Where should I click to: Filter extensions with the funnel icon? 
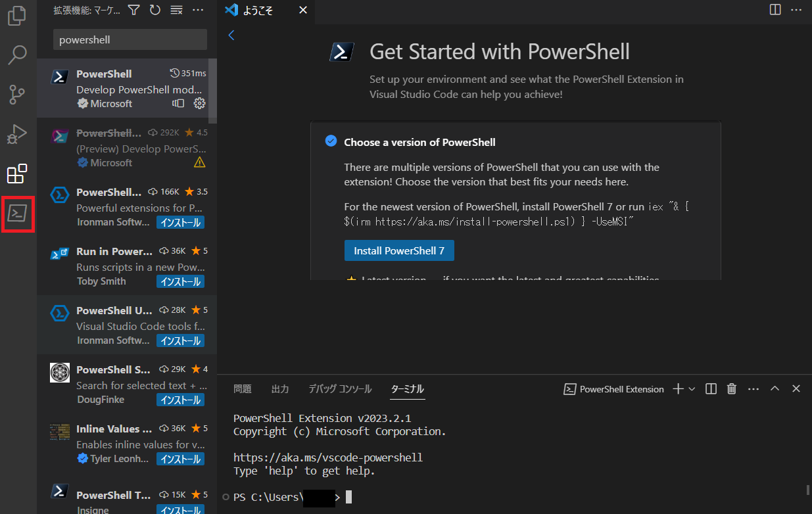tap(133, 10)
